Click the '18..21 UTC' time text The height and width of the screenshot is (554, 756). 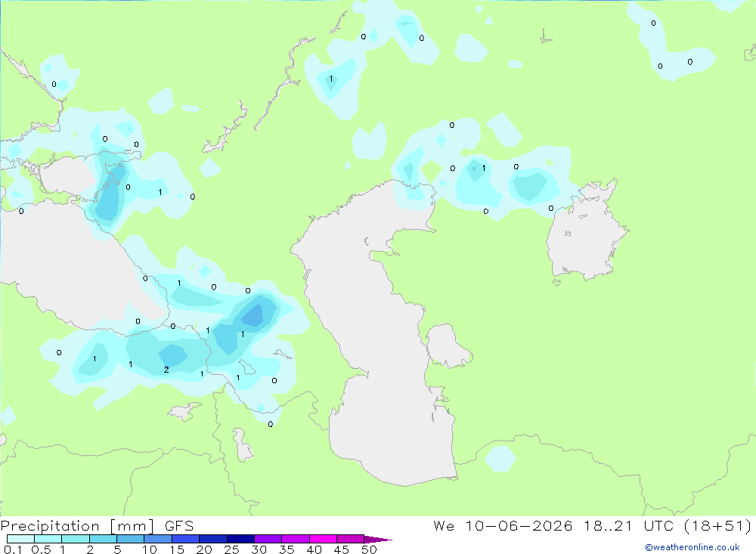628,525
